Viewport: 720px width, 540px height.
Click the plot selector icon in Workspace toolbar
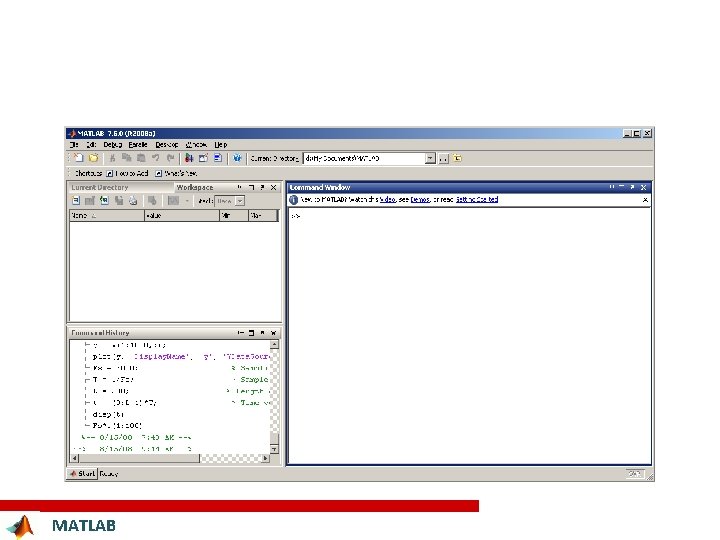pyautogui.click(x=173, y=201)
